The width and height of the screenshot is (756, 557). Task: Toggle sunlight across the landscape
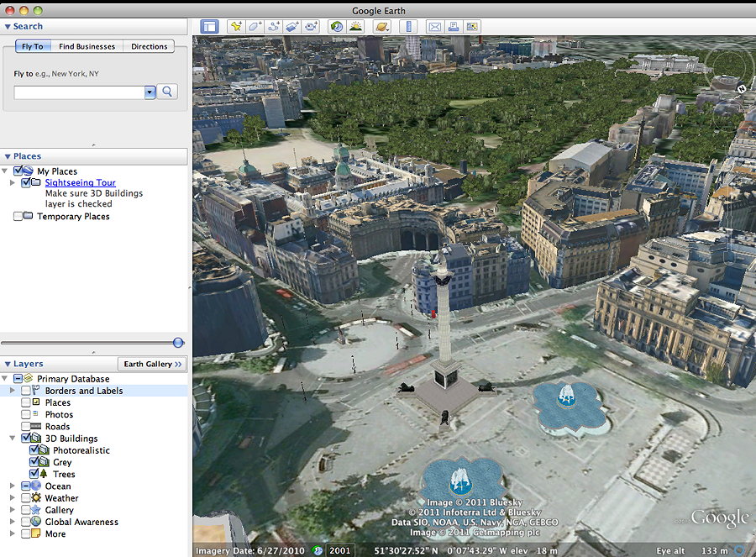[355, 27]
